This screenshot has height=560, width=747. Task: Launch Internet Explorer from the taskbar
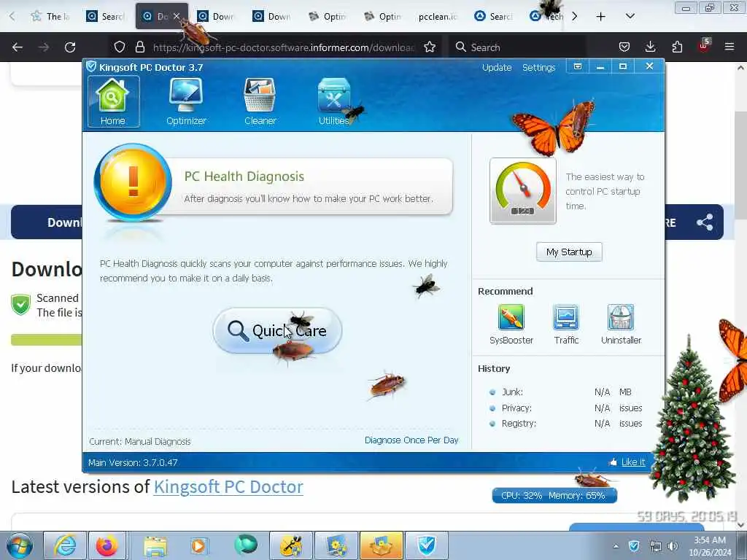coord(65,545)
